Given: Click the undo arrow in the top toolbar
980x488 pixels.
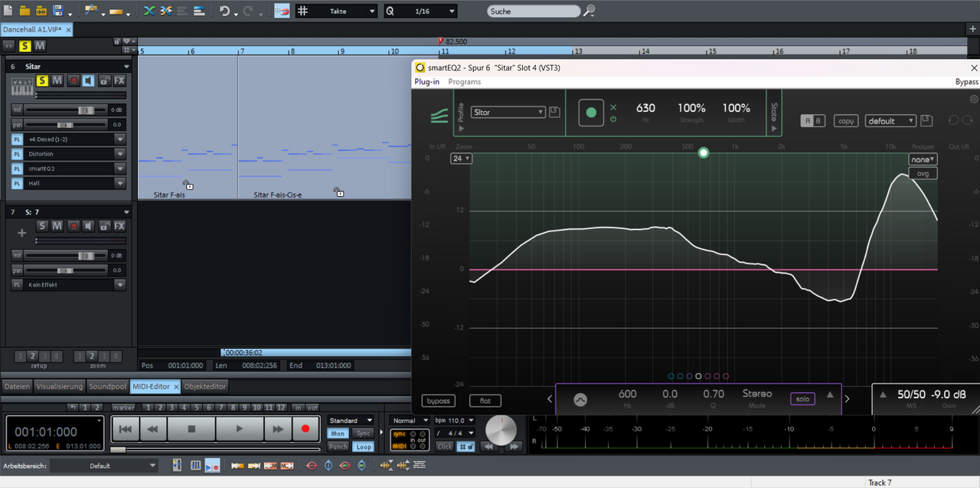Looking at the screenshot, I should tap(224, 11).
